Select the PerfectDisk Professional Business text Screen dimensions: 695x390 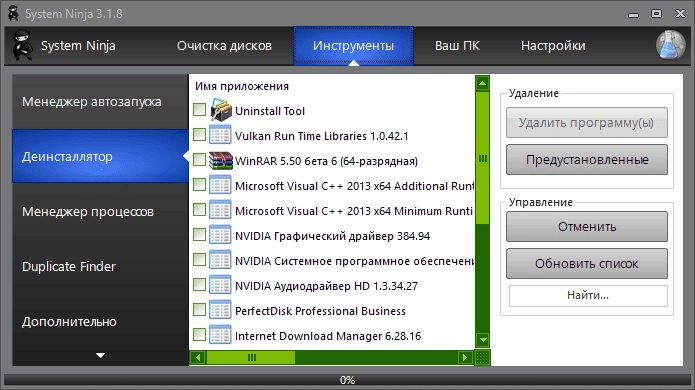tap(320, 311)
